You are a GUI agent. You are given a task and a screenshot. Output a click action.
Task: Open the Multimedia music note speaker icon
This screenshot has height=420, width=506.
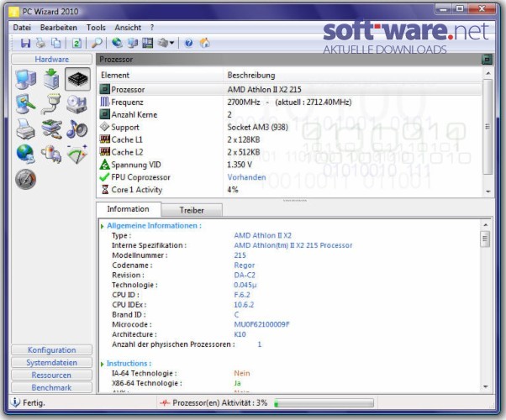tap(76, 129)
